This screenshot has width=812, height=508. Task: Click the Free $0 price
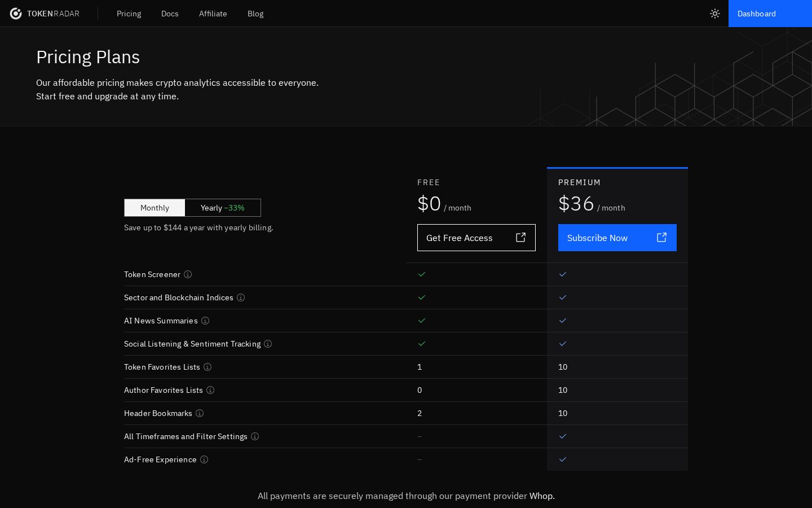(x=429, y=204)
